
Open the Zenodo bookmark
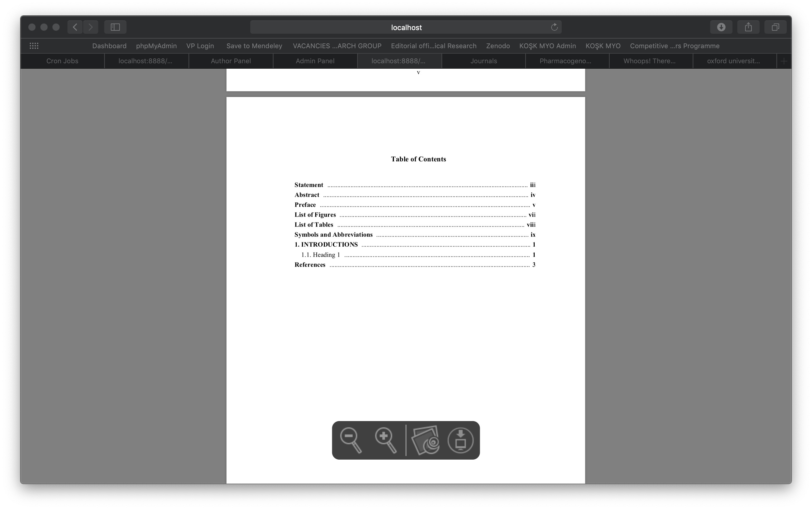(498, 46)
